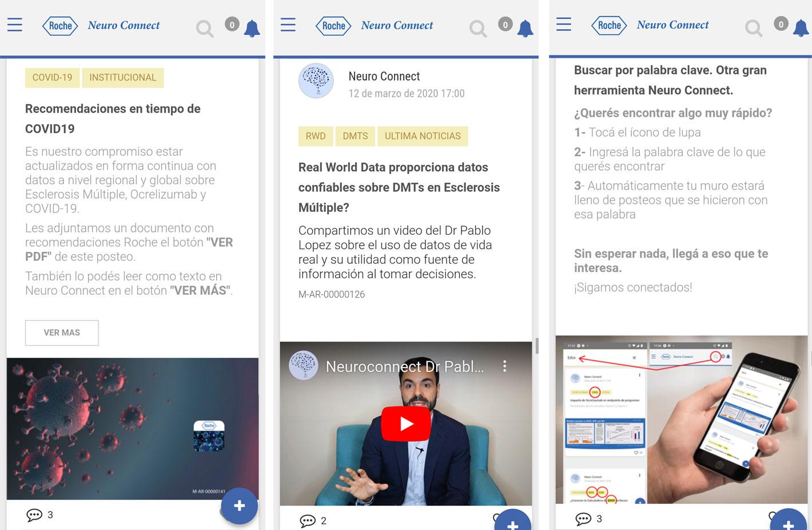The height and width of the screenshot is (530, 812).
Task: Open notifications bell in left screen
Action: tap(252, 29)
